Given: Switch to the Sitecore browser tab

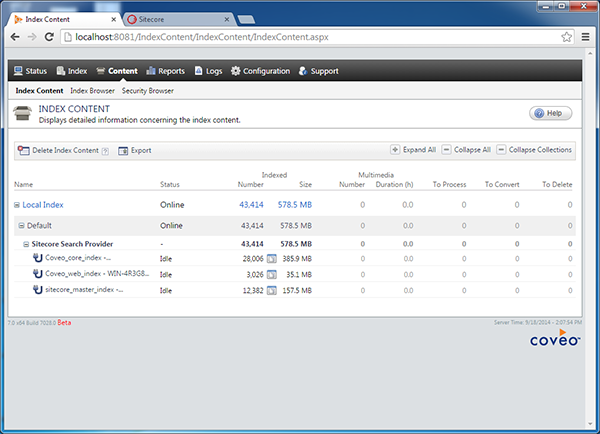Looking at the screenshot, I should (x=177, y=19).
